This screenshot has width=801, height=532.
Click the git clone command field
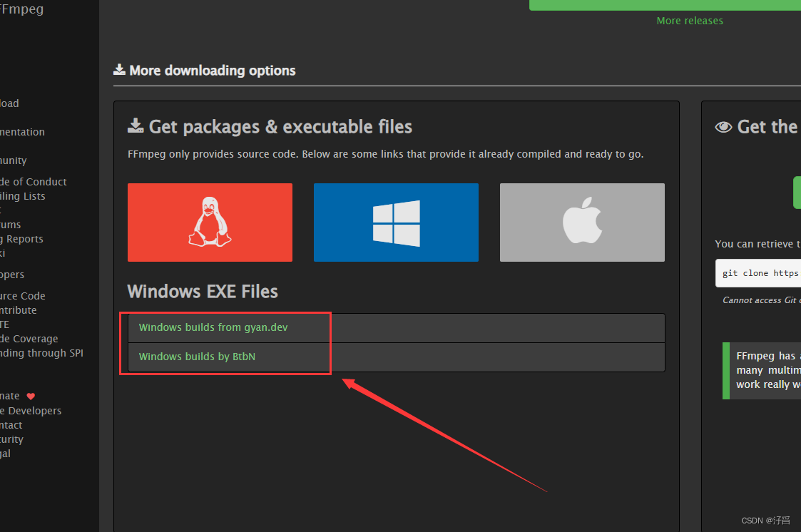[758, 273]
